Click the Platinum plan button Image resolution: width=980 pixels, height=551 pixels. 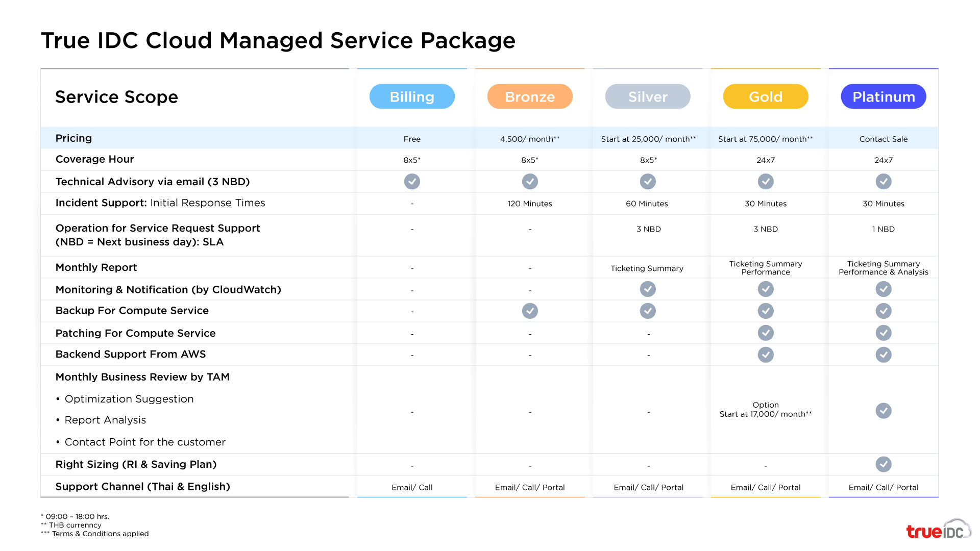pyautogui.click(x=883, y=96)
